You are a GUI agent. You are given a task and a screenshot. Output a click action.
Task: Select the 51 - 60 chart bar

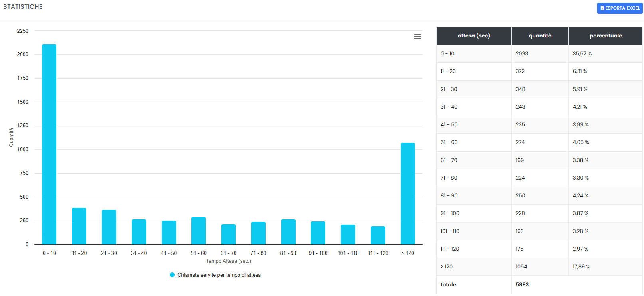coord(199,231)
